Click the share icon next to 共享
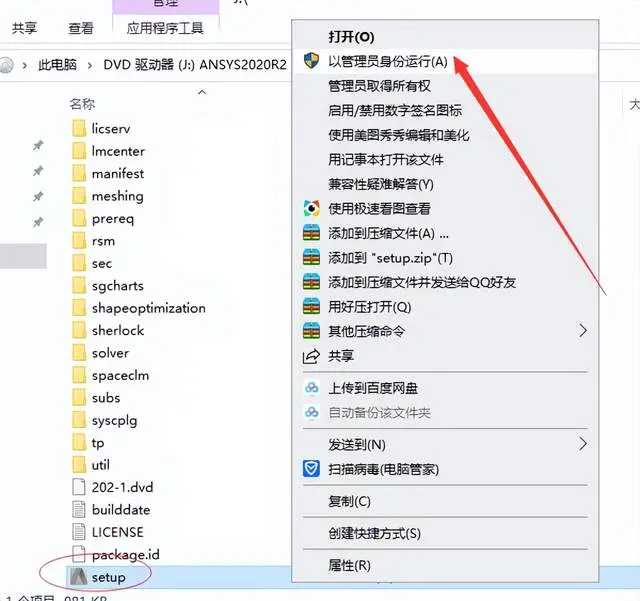640x601 pixels. [x=311, y=356]
